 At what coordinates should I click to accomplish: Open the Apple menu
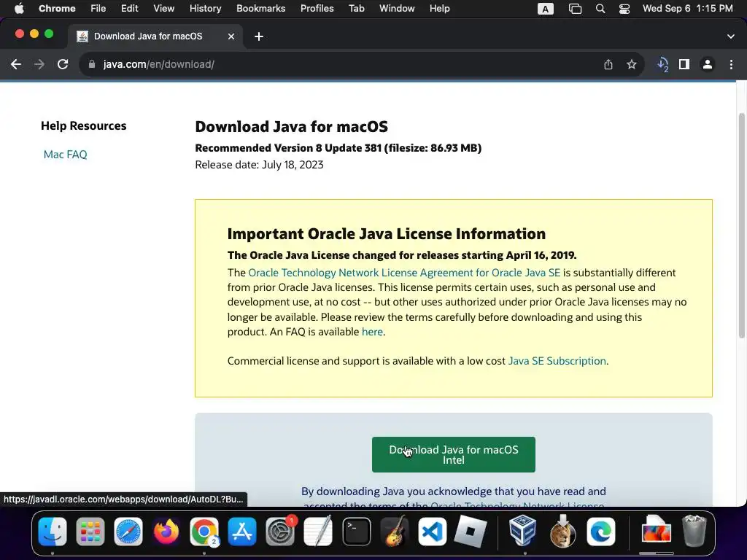point(19,9)
